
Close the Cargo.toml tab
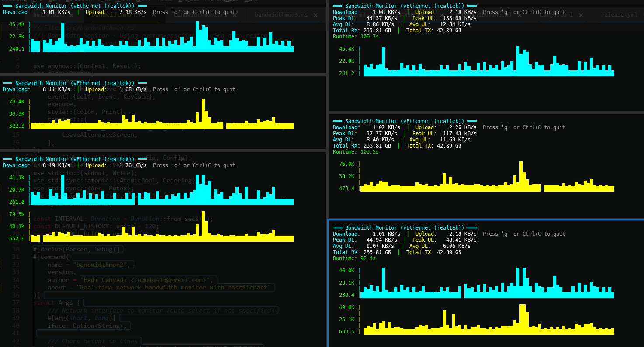(580, 15)
